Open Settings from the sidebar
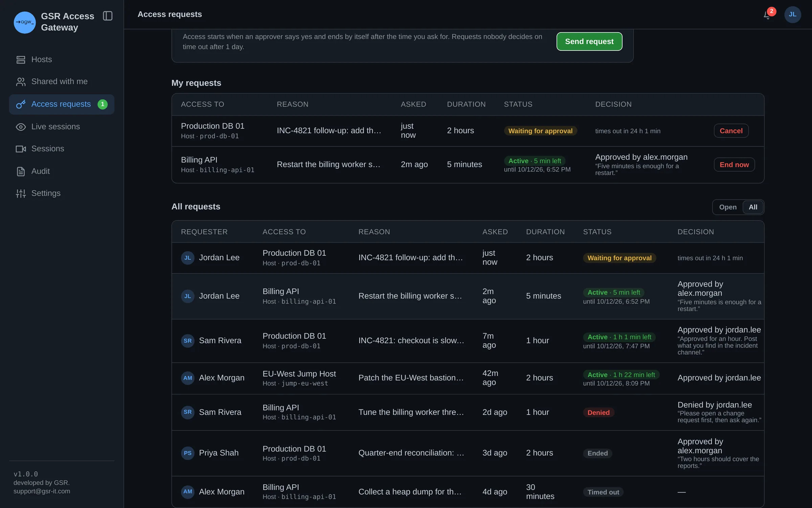The image size is (812, 508). (62, 193)
